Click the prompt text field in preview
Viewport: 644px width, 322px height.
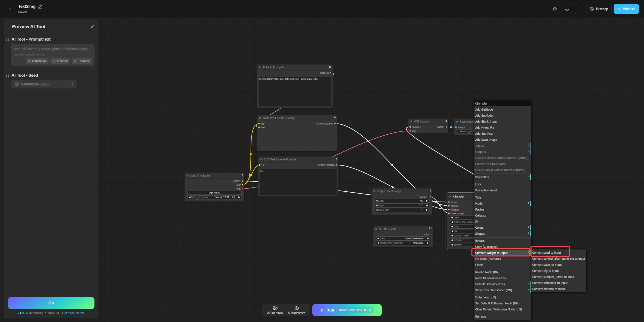52,52
